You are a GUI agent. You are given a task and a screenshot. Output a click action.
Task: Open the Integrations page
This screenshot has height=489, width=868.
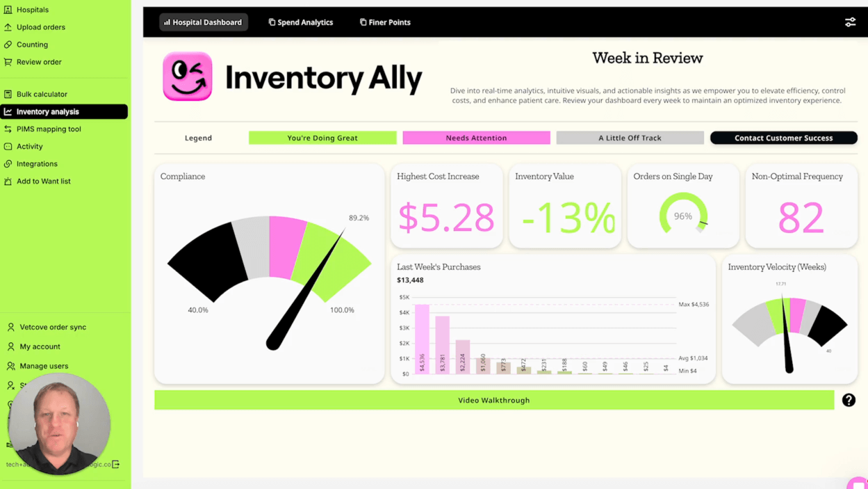(x=37, y=163)
